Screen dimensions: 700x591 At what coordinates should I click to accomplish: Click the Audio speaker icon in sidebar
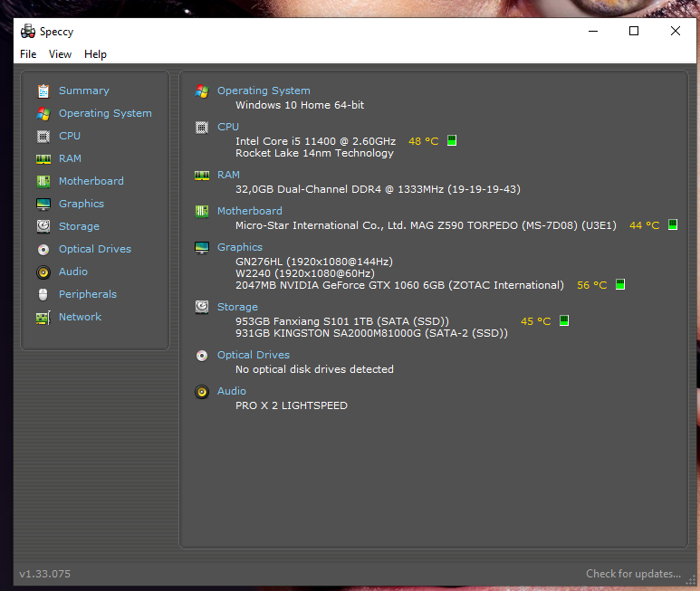[x=43, y=272]
